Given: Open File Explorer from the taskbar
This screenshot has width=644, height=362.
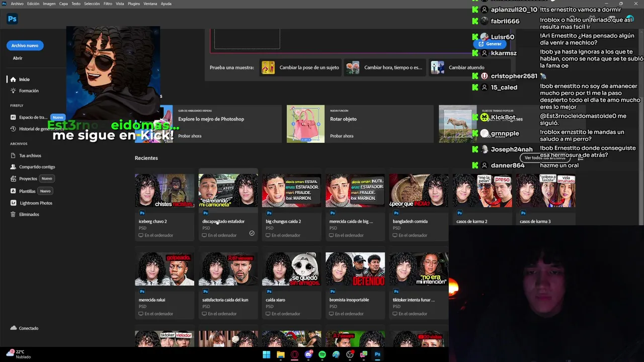Looking at the screenshot, I should [281, 354].
